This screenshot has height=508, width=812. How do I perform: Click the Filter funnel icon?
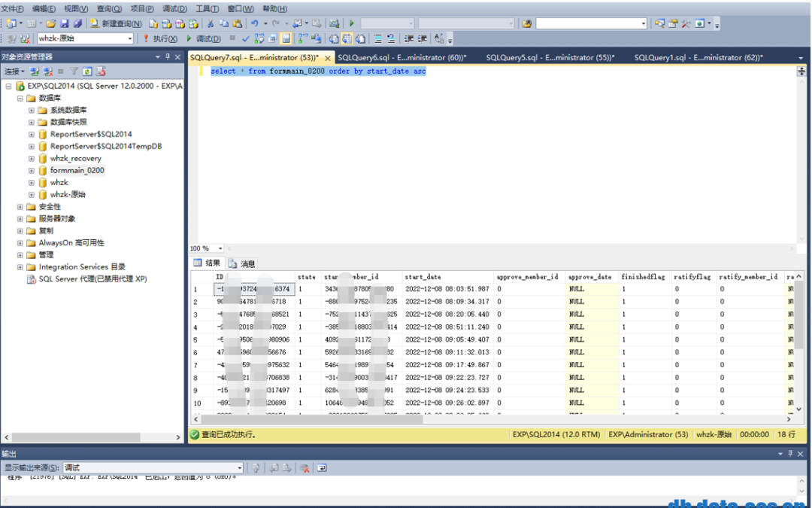[74, 71]
